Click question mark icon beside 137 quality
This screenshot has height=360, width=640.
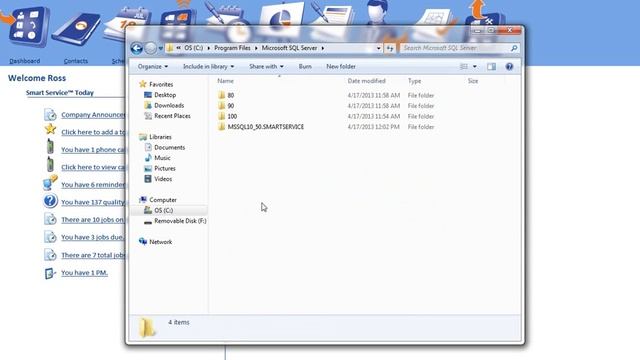[50, 201]
